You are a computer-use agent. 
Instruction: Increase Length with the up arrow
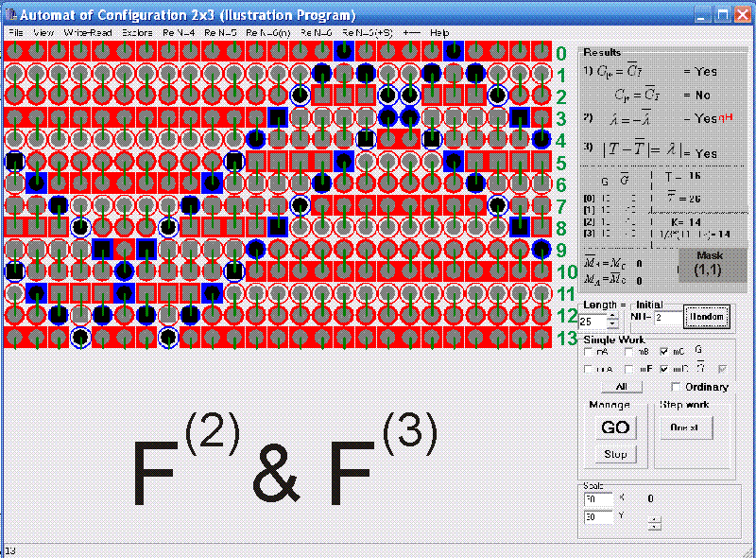click(612, 316)
